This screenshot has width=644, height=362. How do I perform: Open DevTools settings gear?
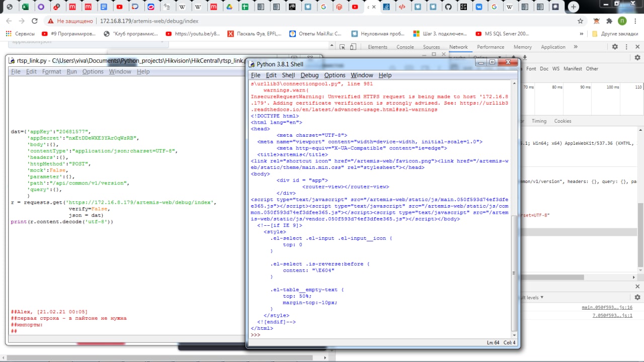click(x=615, y=47)
